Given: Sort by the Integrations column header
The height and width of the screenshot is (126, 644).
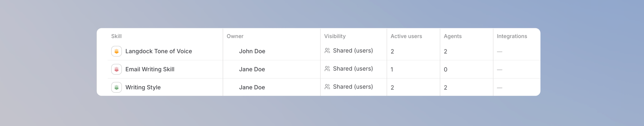Looking at the screenshot, I should coord(512,36).
